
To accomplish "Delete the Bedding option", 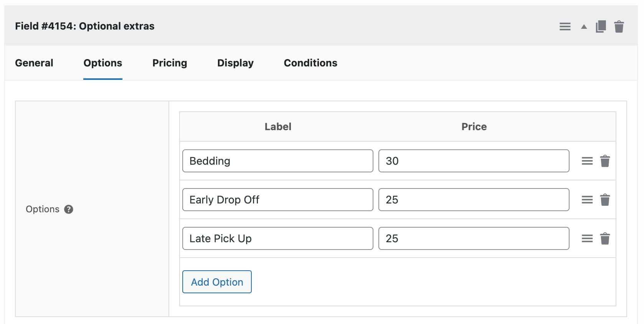I will click(x=605, y=161).
